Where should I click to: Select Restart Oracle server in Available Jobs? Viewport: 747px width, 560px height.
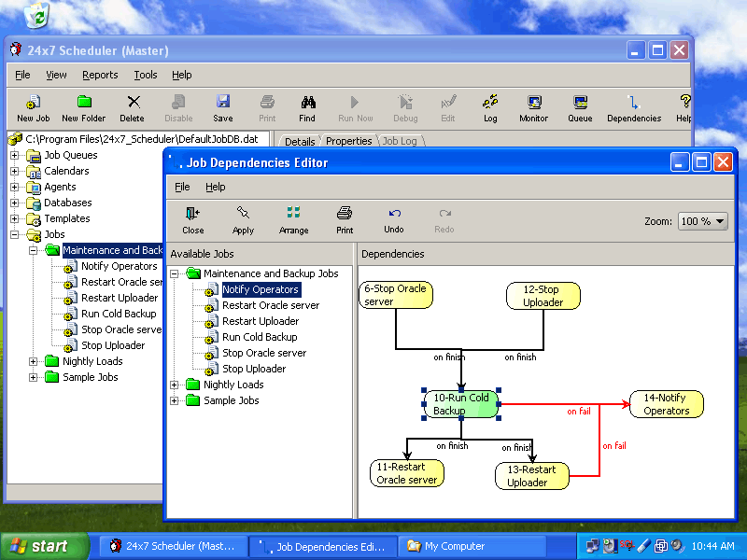271,305
